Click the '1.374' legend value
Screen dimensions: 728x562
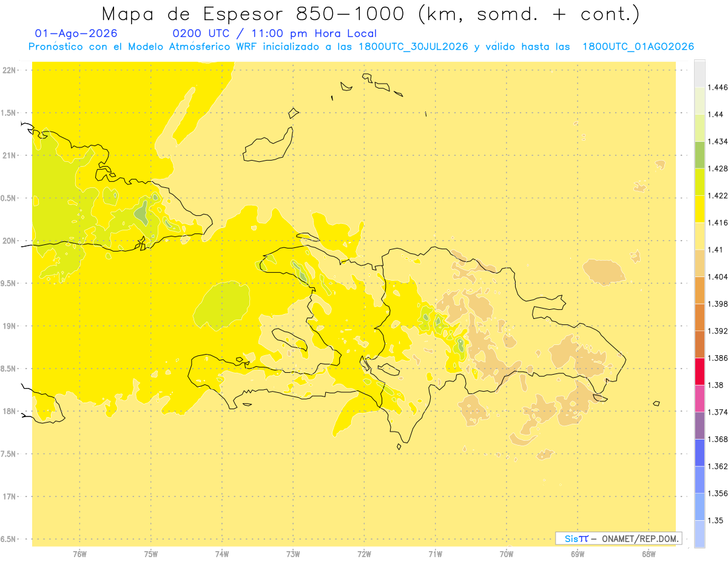coord(717,412)
